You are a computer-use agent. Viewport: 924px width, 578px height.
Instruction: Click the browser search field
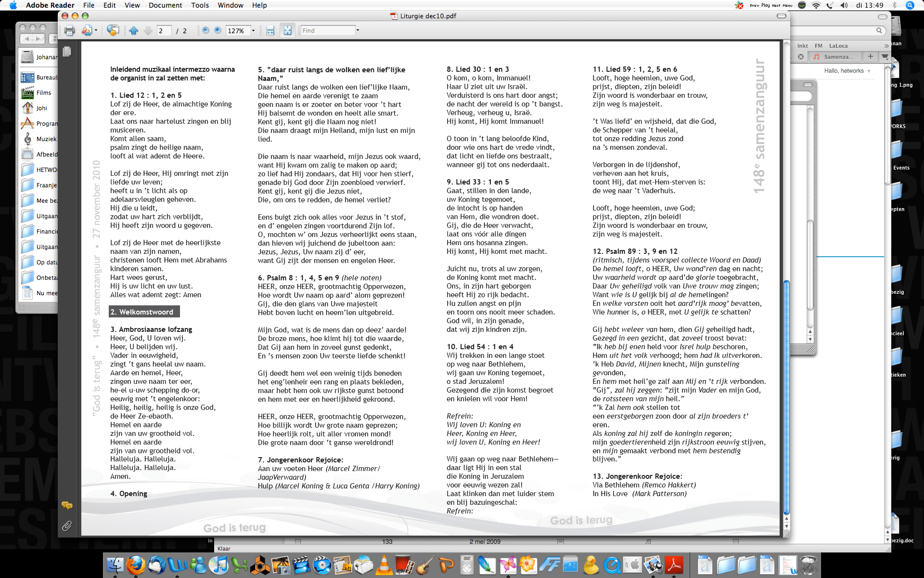point(837,30)
